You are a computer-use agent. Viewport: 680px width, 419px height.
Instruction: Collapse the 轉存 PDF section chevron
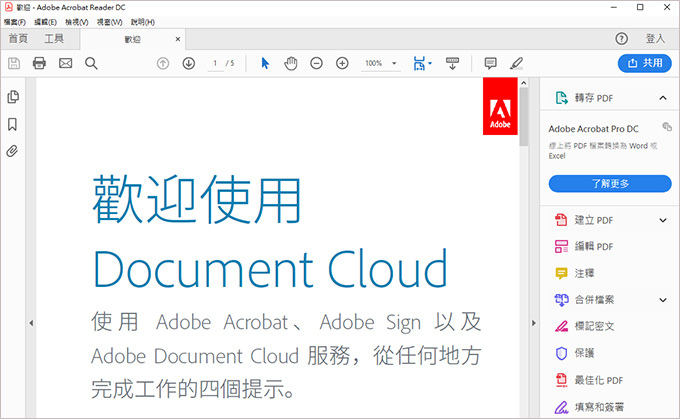pos(663,98)
